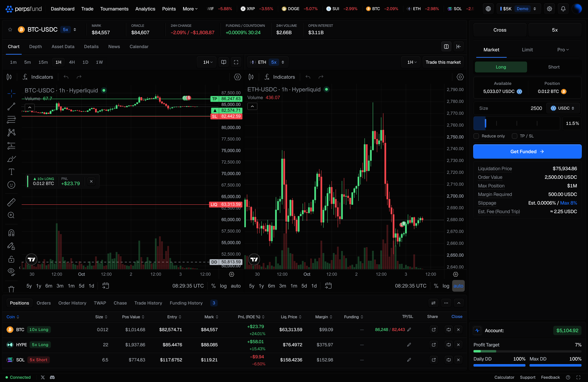Select the trend line drawing tool
Image resolution: width=588 pixels, height=382 pixels.
click(11, 107)
